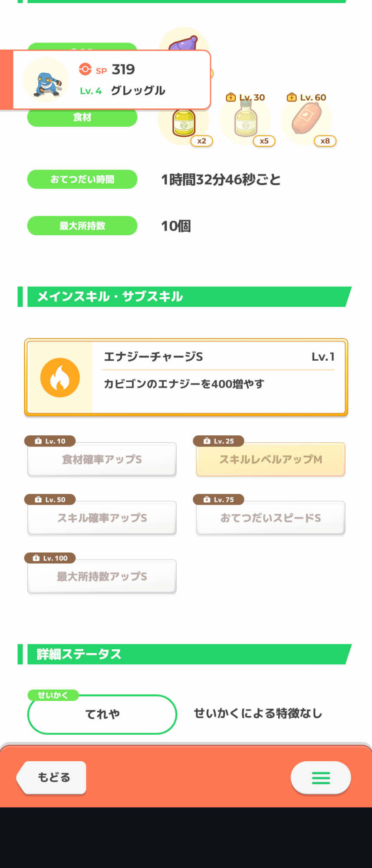Tap the Lv. 10 lock badge
372x868 pixels.
[x=50, y=441]
